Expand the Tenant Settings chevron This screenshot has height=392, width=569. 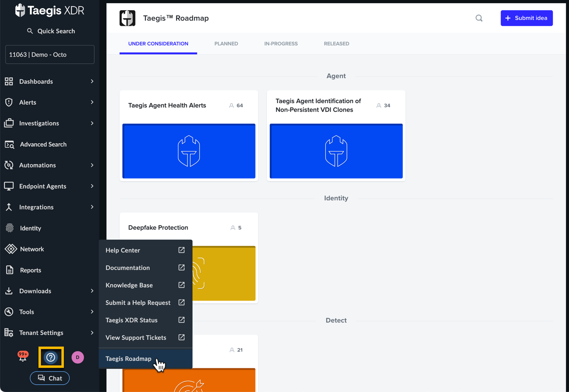[x=92, y=333]
